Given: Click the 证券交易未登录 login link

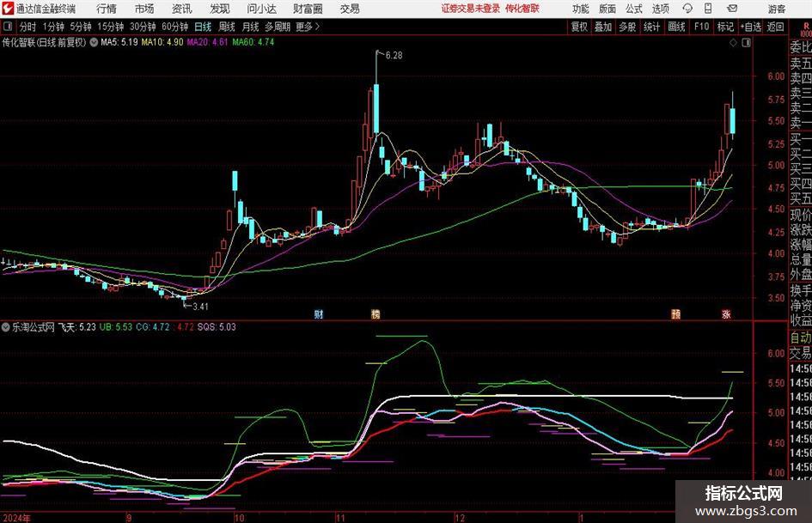Looking at the screenshot, I should click(471, 9).
